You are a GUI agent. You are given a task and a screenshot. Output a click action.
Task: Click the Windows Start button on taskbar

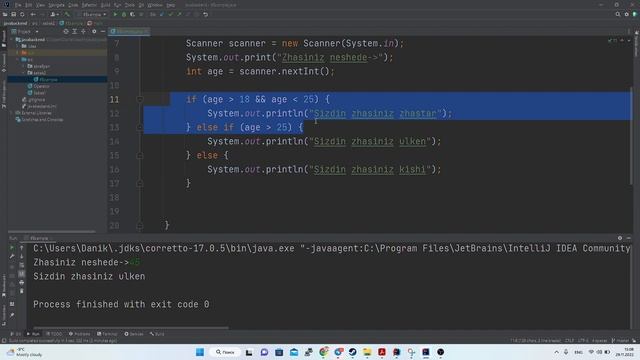pyautogui.click(x=200, y=352)
